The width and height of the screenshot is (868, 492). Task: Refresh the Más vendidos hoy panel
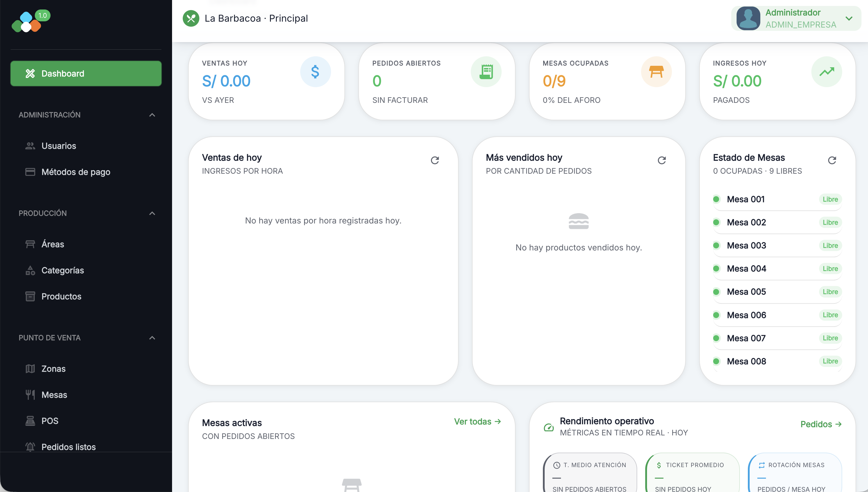[662, 160]
